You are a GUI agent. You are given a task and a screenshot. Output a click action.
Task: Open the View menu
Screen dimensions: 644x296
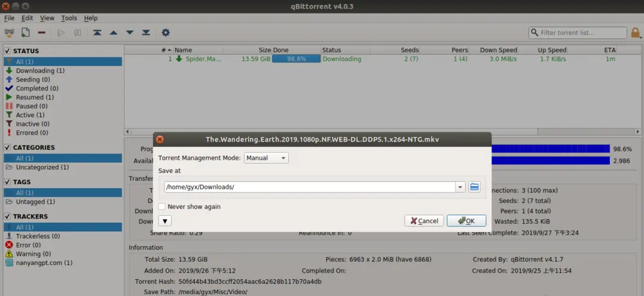click(47, 18)
